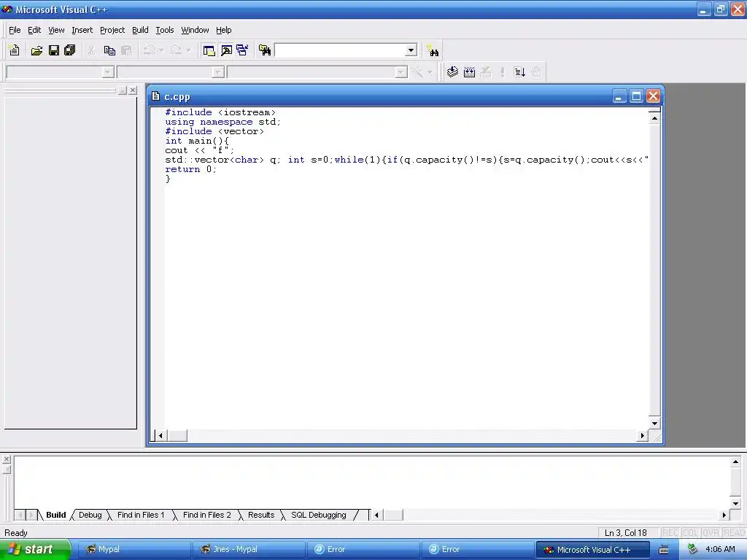Switch to the 'Jnes - Mypal' taskbar button
The height and width of the screenshot is (560, 747).
(x=248, y=550)
